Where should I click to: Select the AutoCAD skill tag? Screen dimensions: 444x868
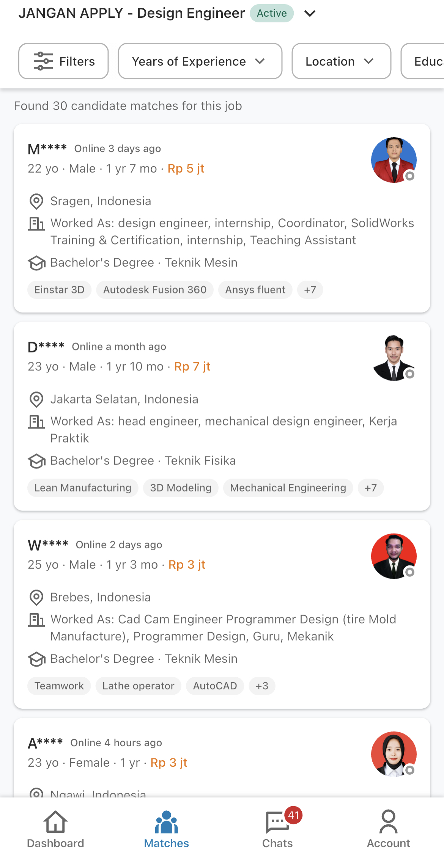(215, 686)
